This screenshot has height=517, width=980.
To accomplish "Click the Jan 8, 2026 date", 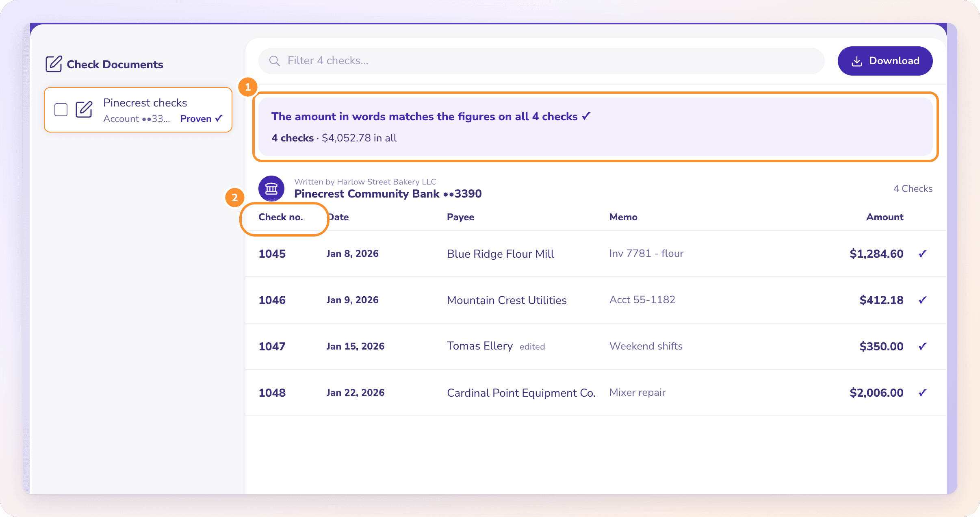I will click(x=352, y=254).
